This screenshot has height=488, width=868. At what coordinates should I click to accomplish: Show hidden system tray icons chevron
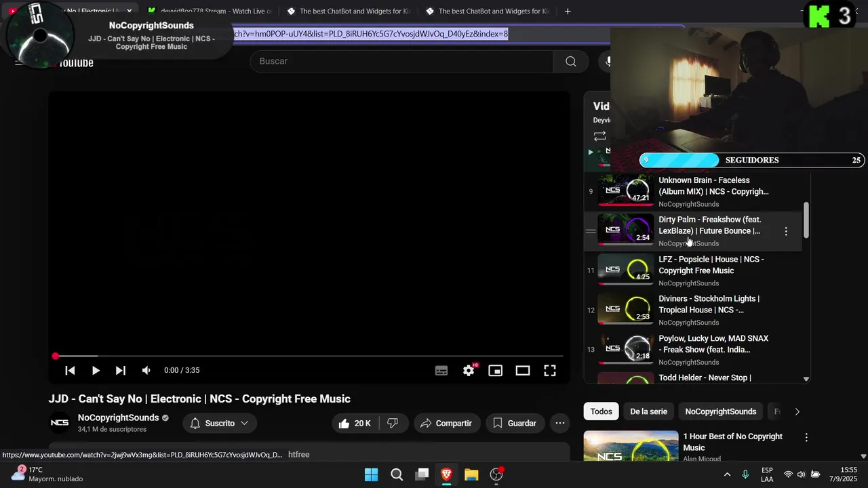(x=727, y=474)
